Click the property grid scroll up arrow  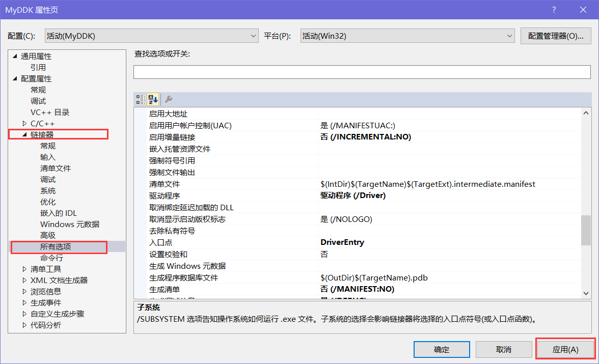[x=586, y=113]
